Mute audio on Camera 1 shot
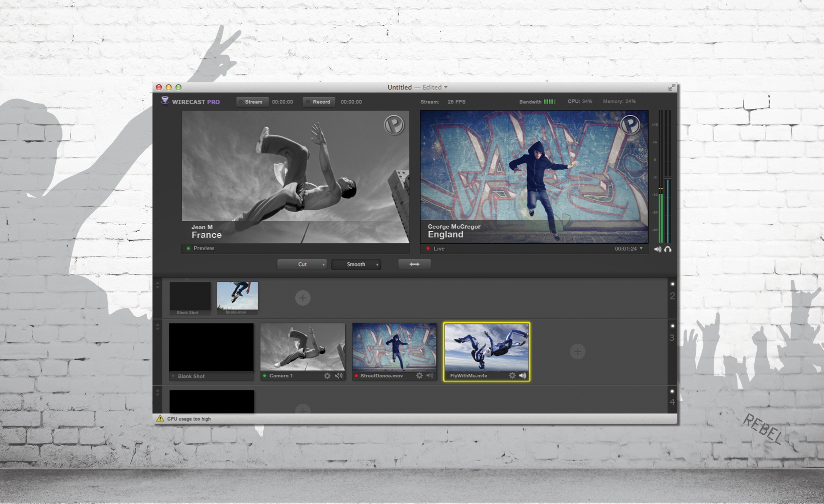Viewport: 824px width, 504px height. tap(339, 375)
